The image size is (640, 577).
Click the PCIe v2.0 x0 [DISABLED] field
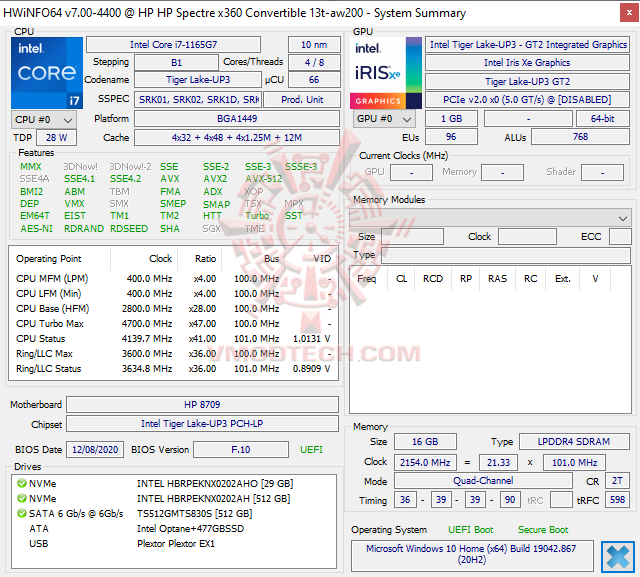(x=527, y=100)
